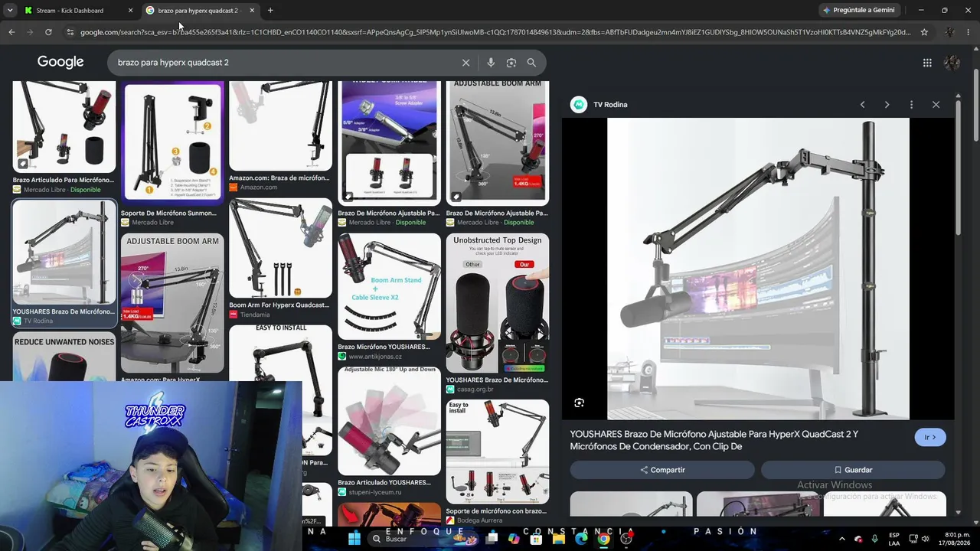Go back to the previous page
980x551 pixels.
pyautogui.click(x=11, y=32)
